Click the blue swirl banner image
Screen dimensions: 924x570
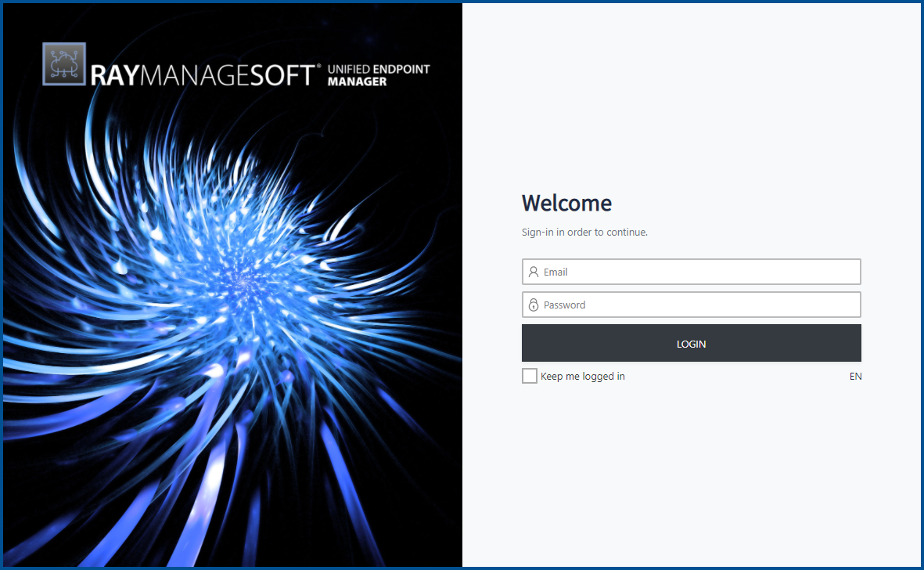(232, 313)
